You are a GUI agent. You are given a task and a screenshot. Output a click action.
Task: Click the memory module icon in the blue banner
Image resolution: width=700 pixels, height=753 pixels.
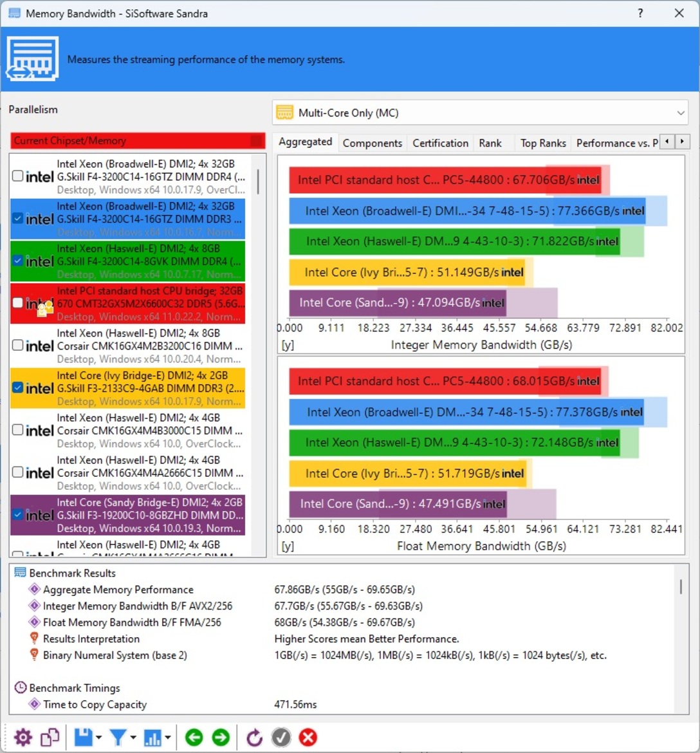click(32, 59)
